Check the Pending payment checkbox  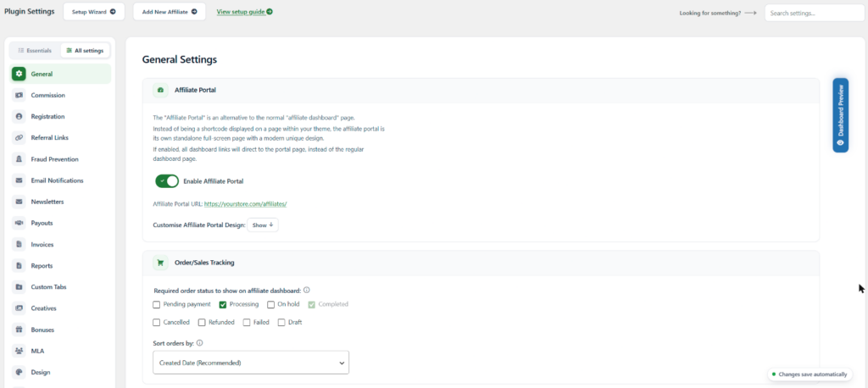[x=157, y=304]
